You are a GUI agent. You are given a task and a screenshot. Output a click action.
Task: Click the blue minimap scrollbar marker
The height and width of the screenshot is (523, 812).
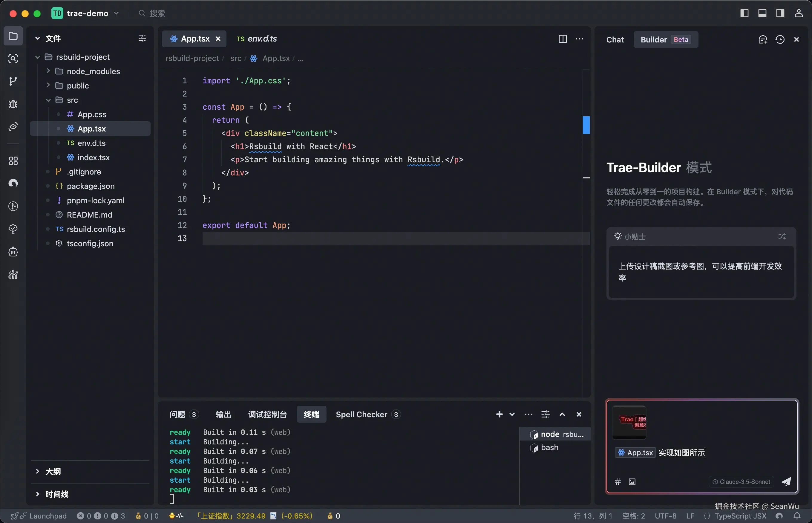(x=586, y=125)
